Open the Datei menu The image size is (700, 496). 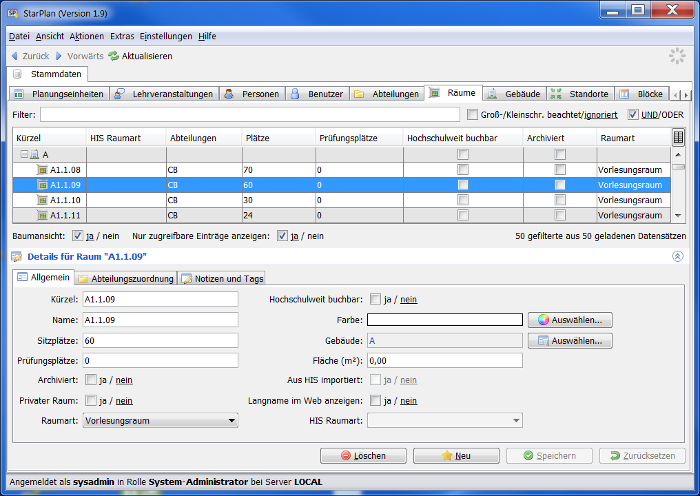pyautogui.click(x=19, y=36)
